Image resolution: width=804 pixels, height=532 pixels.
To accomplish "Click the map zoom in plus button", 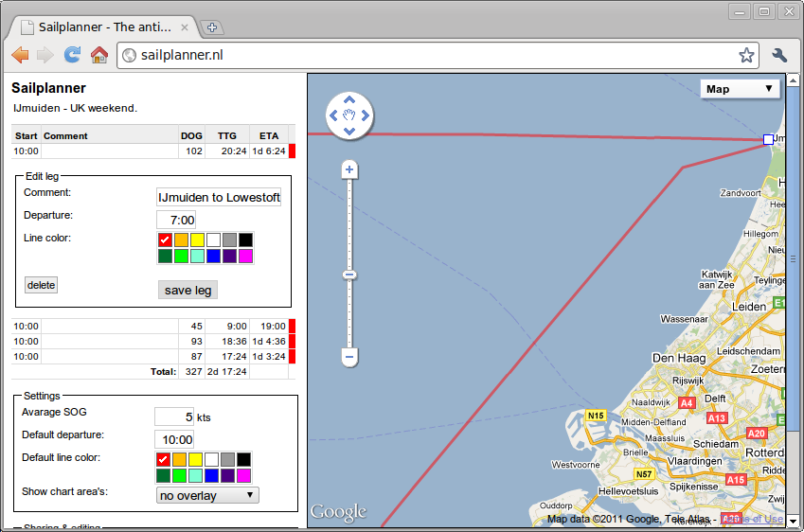I will coord(349,170).
